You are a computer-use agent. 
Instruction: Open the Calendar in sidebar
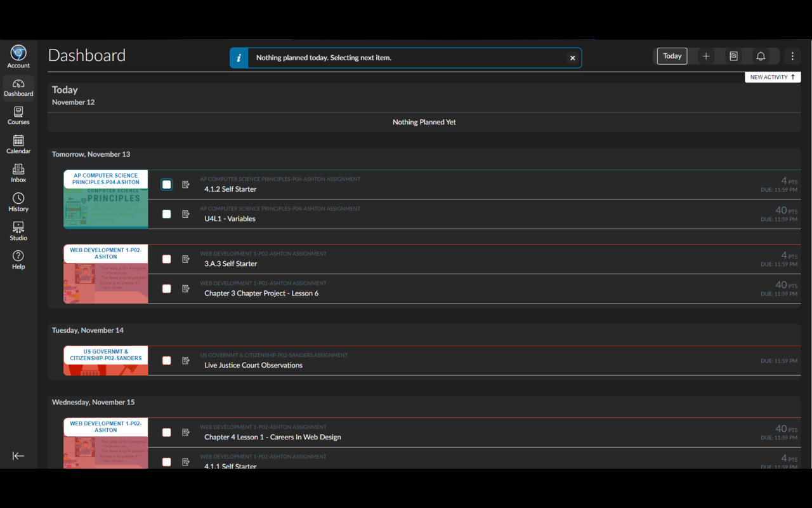coord(18,144)
